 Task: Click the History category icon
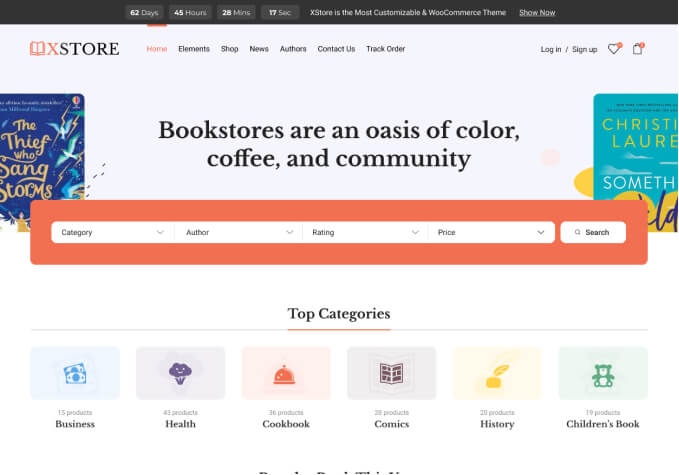[497, 373]
